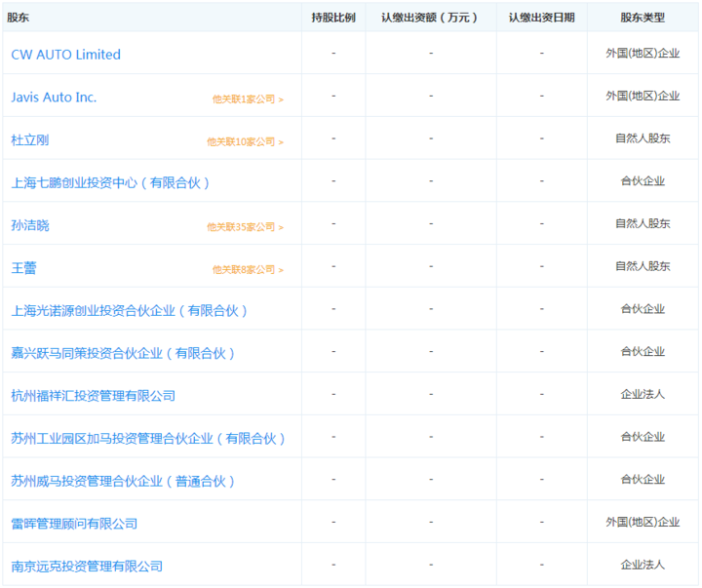Open 苏州威马投资管理合伙企业 link

pyautogui.click(x=123, y=481)
